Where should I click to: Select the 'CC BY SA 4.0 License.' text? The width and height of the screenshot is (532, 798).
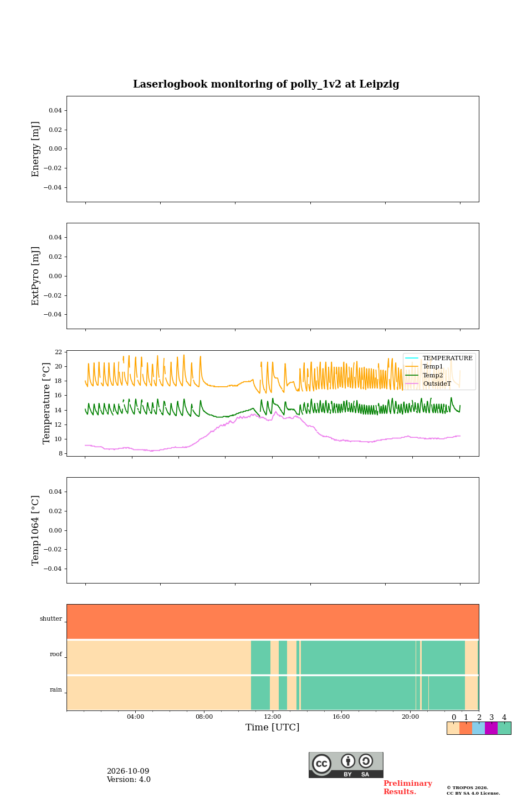(x=473, y=793)
